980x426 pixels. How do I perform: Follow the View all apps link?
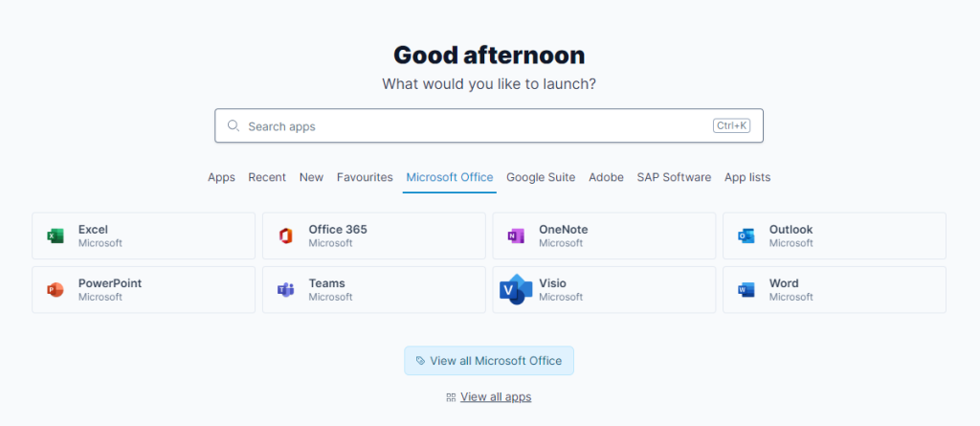[496, 396]
